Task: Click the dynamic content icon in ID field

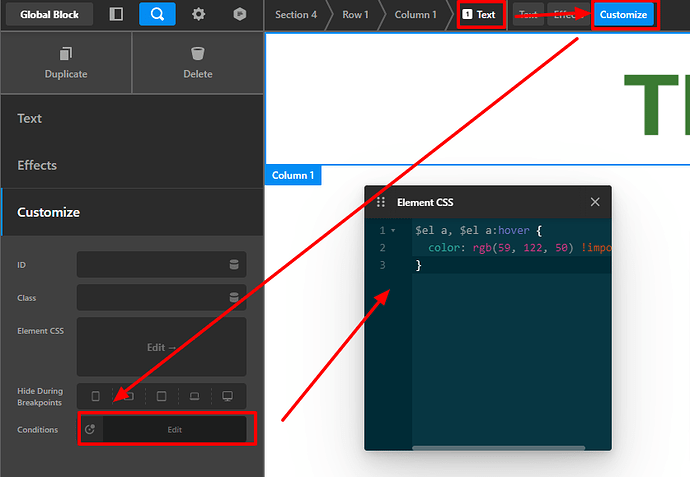Action: coord(234,265)
